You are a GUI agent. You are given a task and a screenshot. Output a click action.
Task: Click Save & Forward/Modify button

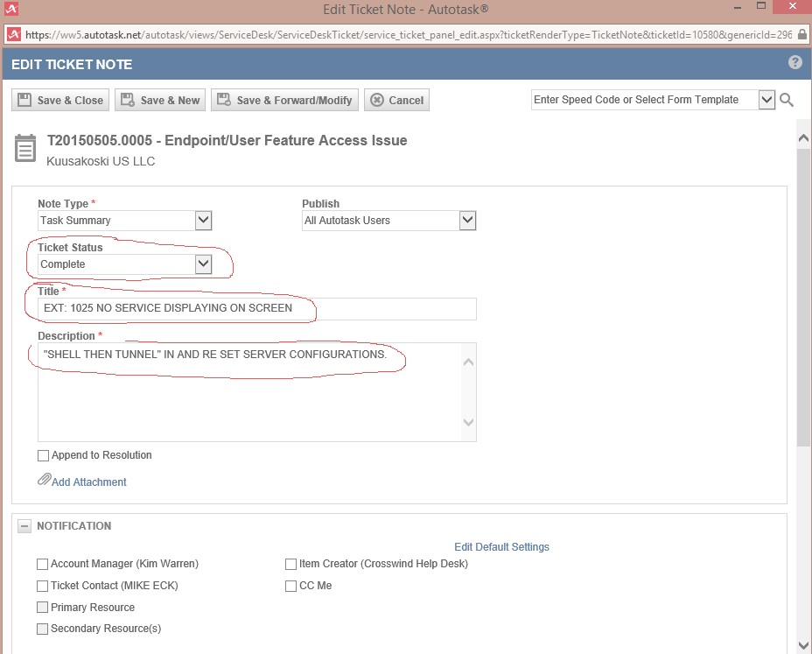coord(285,101)
